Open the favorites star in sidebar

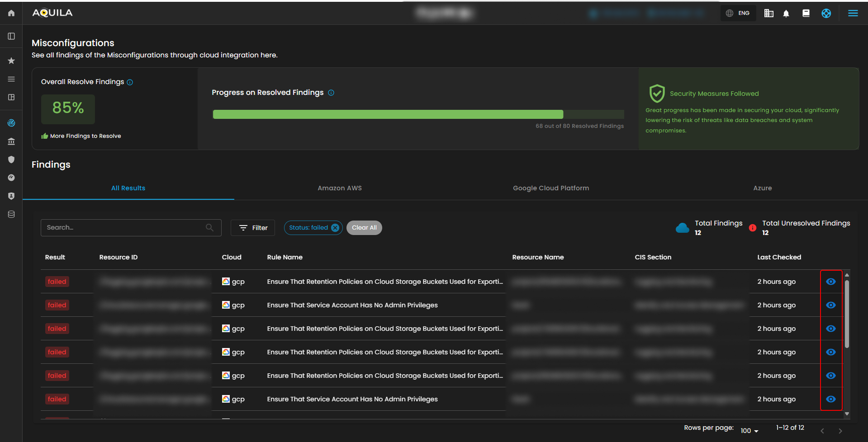pyautogui.click(x=11, y=61)
